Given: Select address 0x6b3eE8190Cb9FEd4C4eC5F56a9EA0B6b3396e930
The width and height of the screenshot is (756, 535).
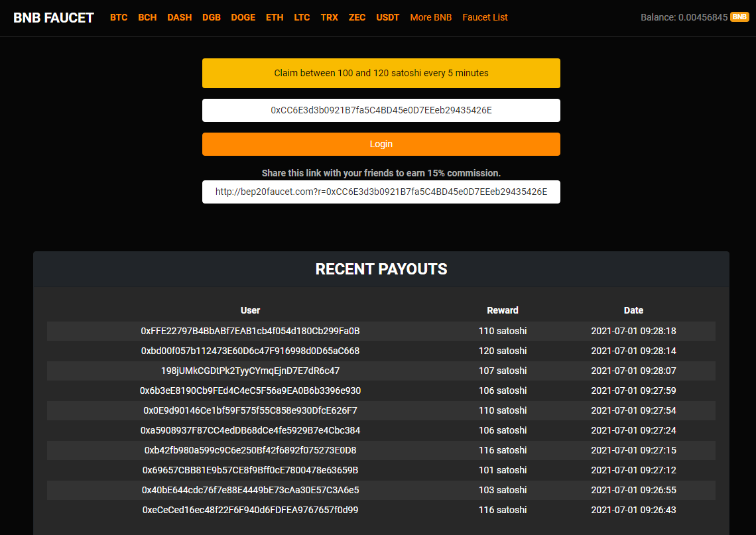Looking at the screenshot, I should [x=250, y=390].
